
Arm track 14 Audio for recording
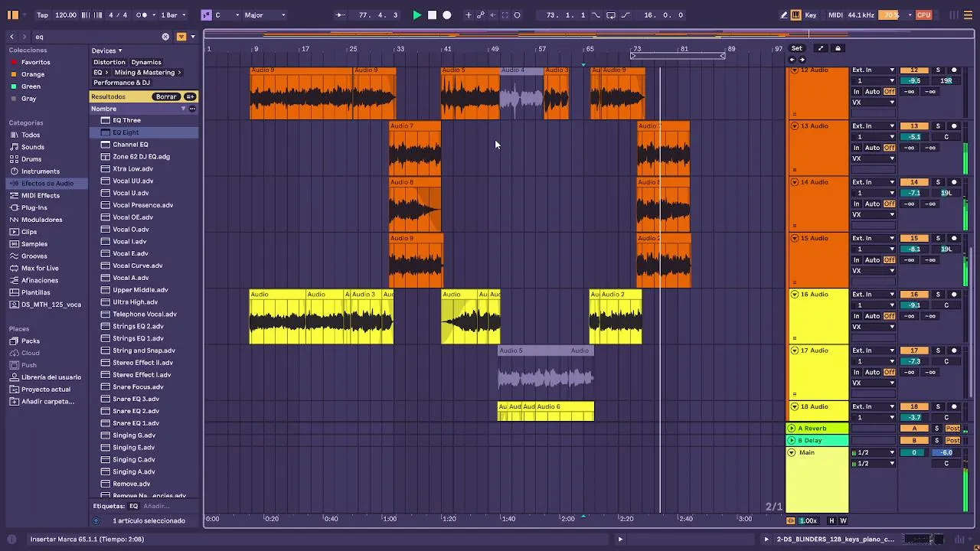[x=954, y=182]
